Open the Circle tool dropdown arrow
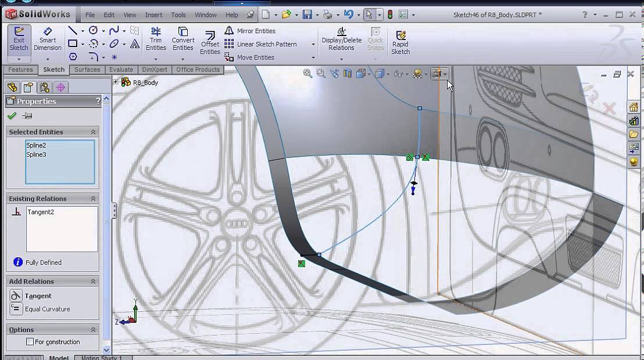The width and height of the screenshot is (644, 360). click(103, 31)
